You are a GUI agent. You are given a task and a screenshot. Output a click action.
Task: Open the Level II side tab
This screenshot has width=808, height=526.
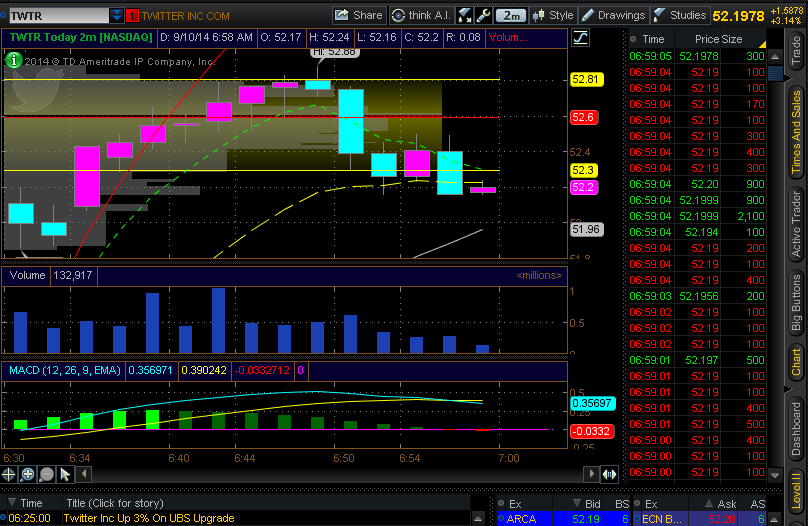(796, 490)
